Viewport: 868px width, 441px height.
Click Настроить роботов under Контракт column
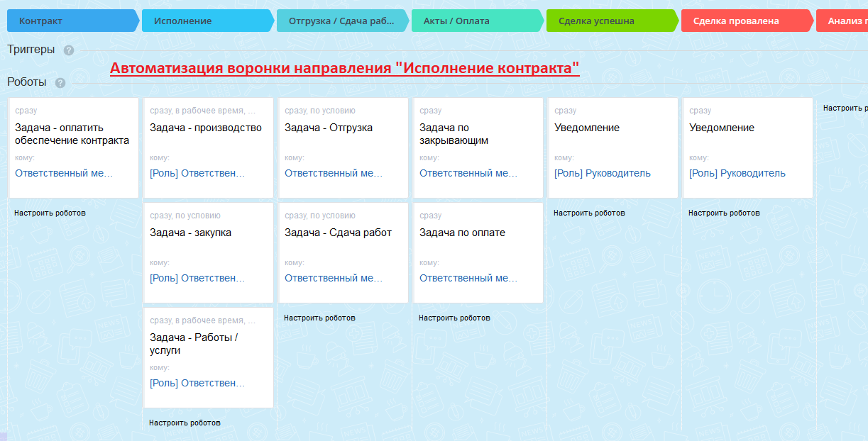tap(50, 213)
